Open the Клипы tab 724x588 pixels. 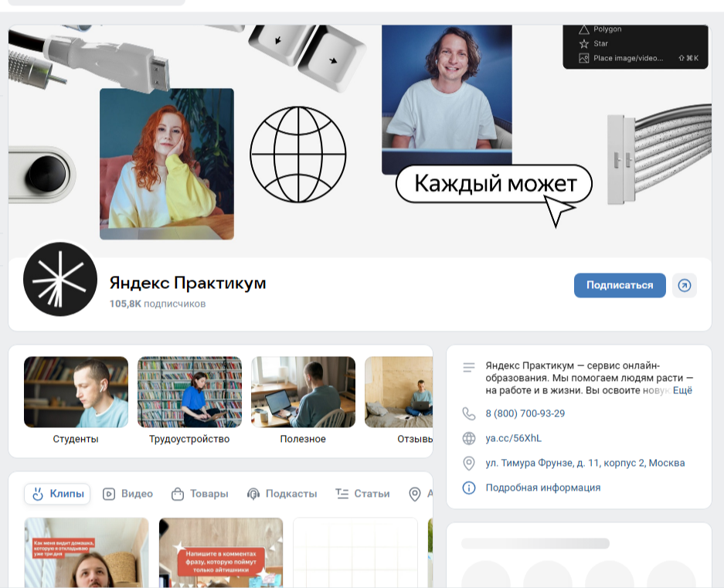click(x=57, y=494)
